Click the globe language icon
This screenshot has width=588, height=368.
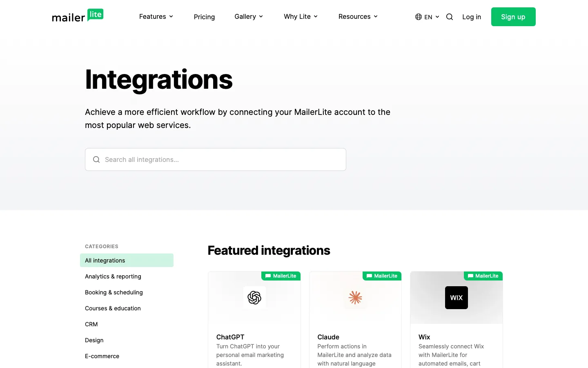(419, 17)
